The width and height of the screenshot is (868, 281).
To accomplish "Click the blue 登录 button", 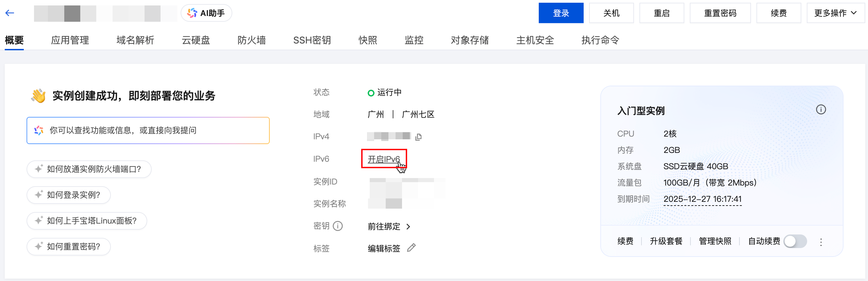I will [561, 13].
